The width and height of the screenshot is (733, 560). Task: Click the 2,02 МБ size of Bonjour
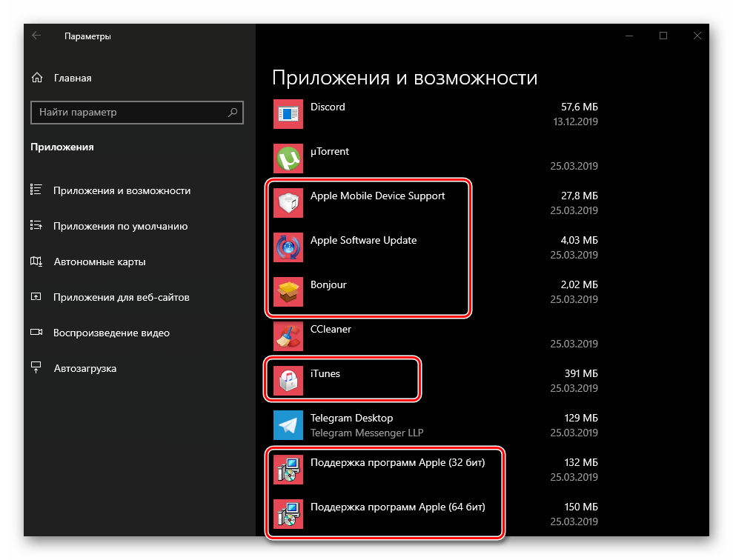[x=580, y=284]
